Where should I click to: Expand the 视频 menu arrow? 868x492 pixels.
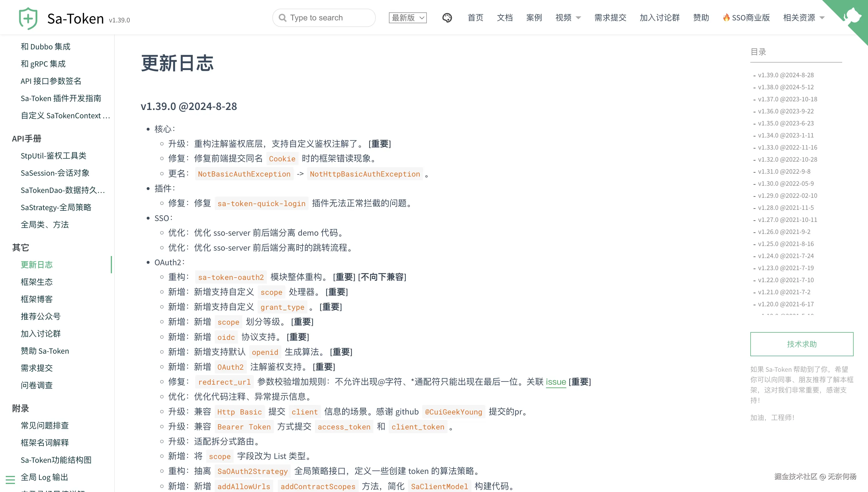point(578,18)
